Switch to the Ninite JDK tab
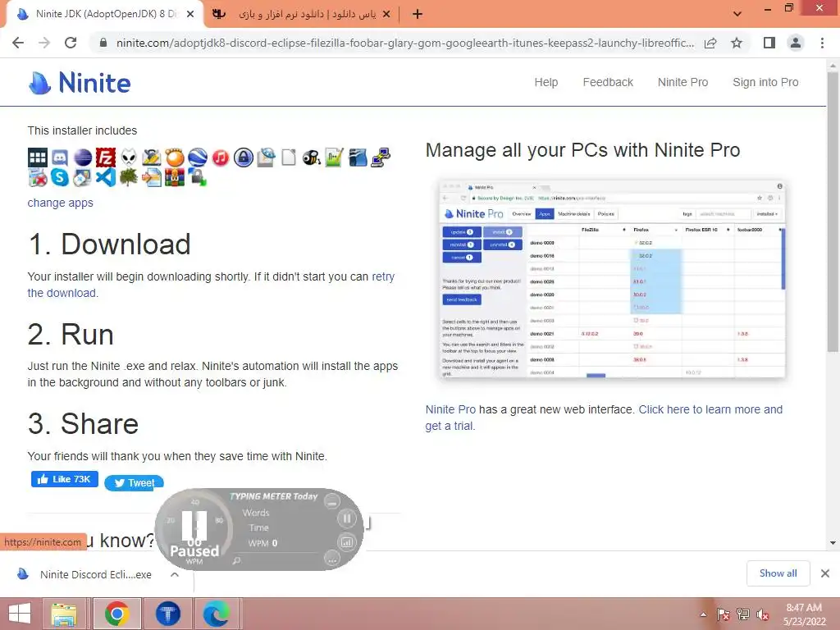 (x=105, y=14)
